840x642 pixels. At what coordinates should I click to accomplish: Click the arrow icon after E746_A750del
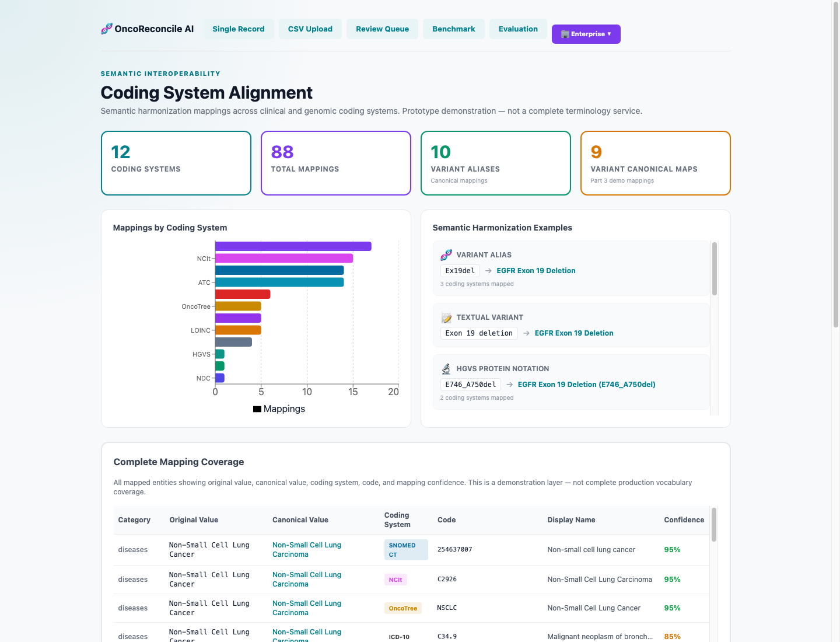[509, 385]
